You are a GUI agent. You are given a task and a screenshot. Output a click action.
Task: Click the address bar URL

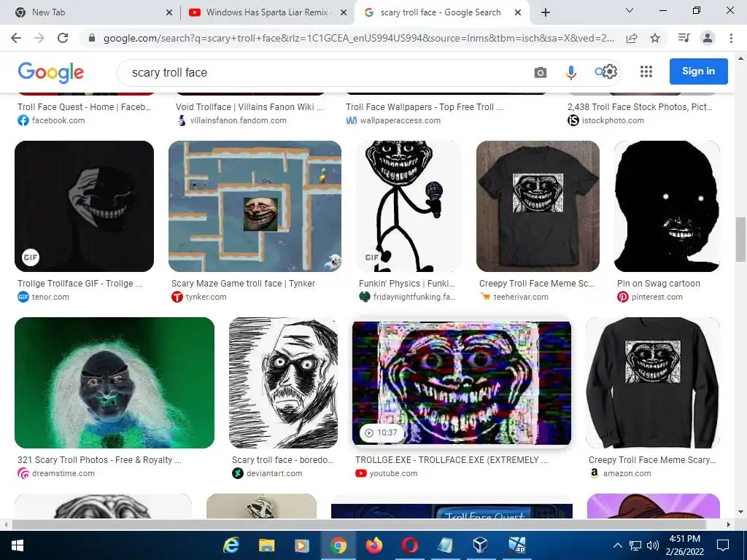[358, 38]
